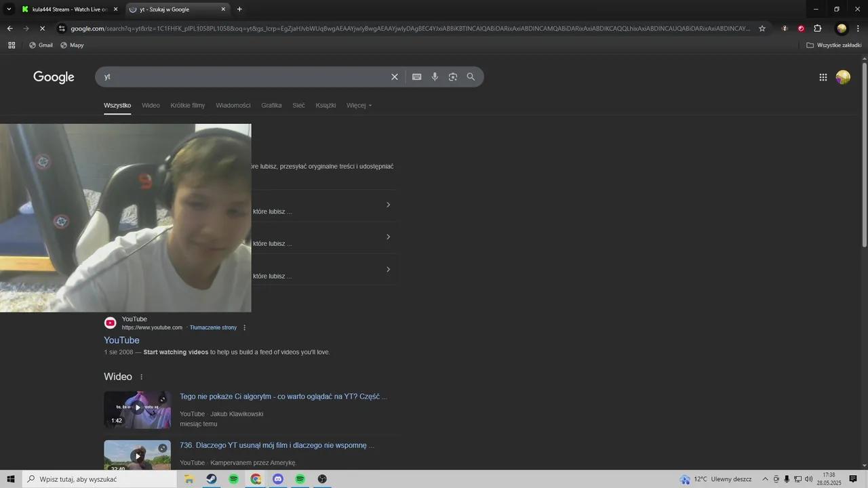Open options dots next to Wideo heading
The width and height of the screenshot is (868, 488).
click(x=142, y=377)
